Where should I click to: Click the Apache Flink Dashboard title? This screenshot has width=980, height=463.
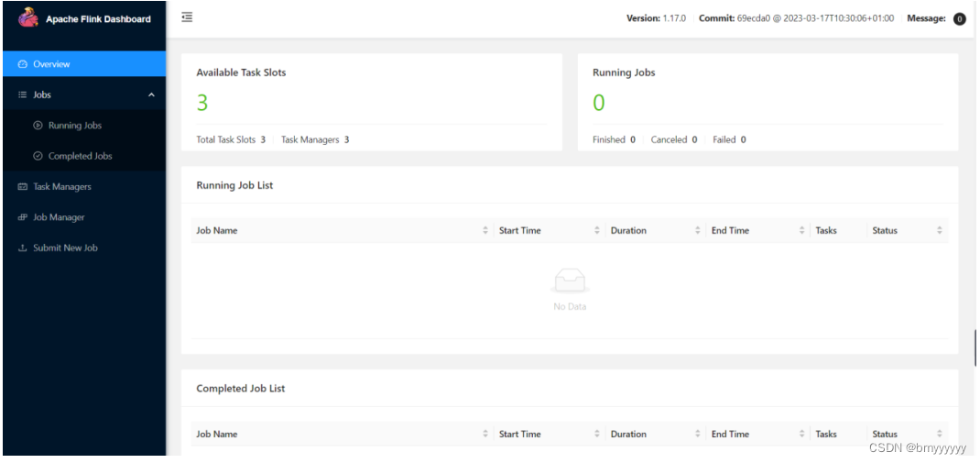click(x=98, y=18)
